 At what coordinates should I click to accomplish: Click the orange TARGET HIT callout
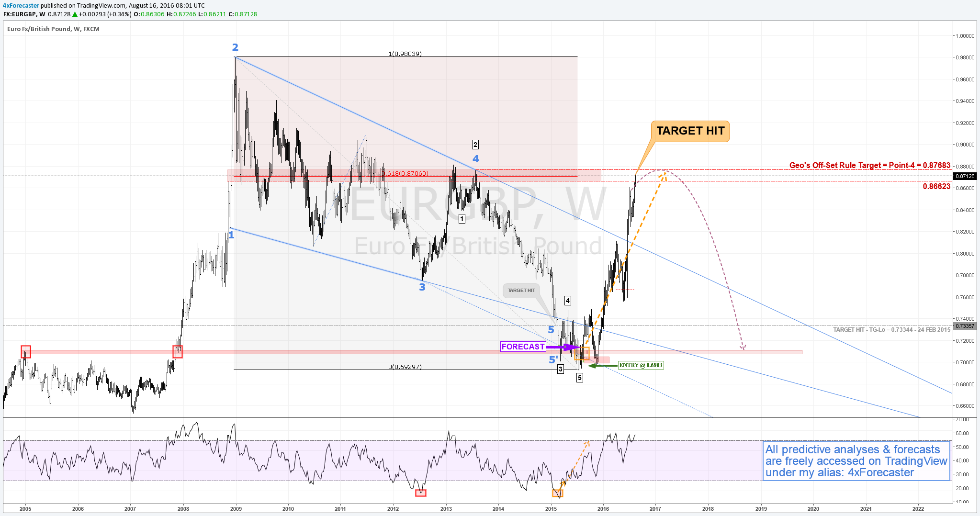click(690, 131)
